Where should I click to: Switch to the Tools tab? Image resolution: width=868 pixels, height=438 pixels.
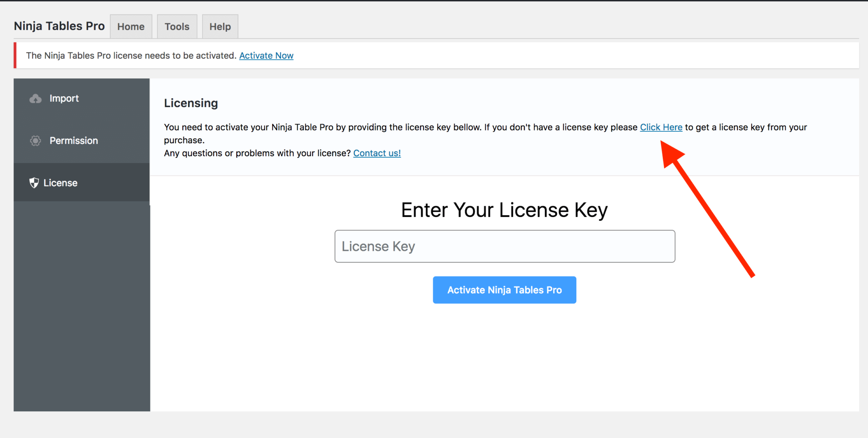pos(177,27)
